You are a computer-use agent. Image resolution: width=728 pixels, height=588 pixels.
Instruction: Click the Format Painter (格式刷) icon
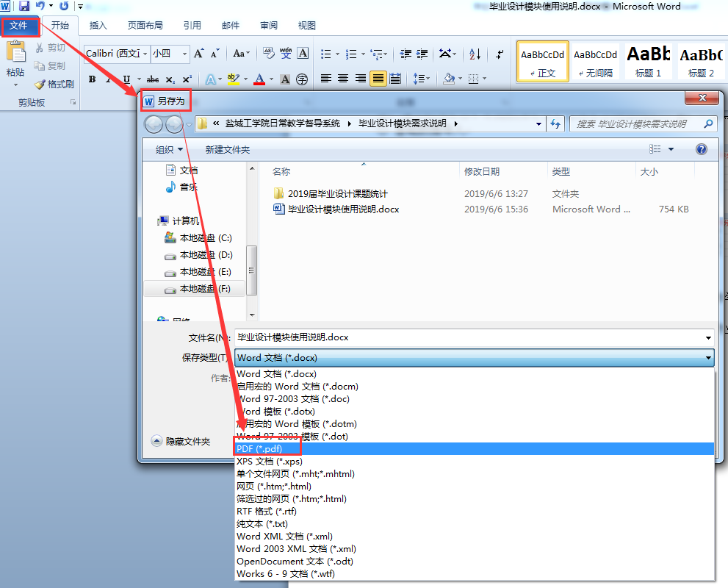[55, 85]
